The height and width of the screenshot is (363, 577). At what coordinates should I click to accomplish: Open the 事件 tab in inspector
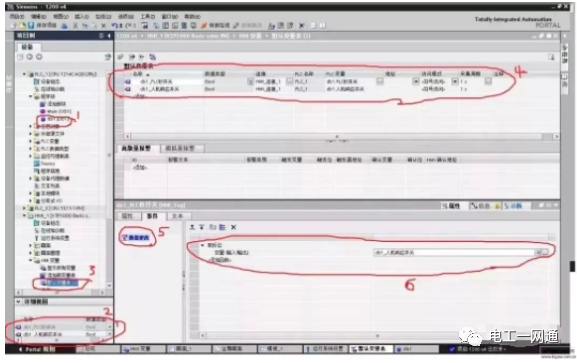point(153,216)
